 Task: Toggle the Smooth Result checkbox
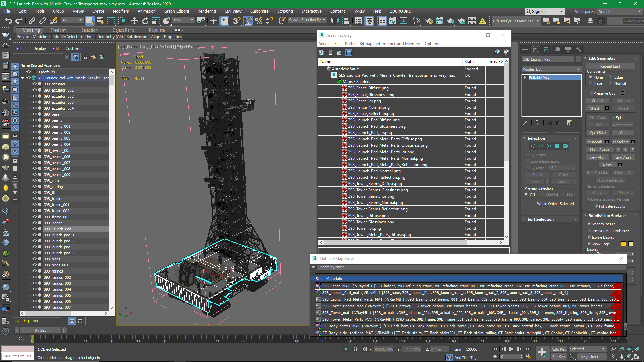coord(589,224)
